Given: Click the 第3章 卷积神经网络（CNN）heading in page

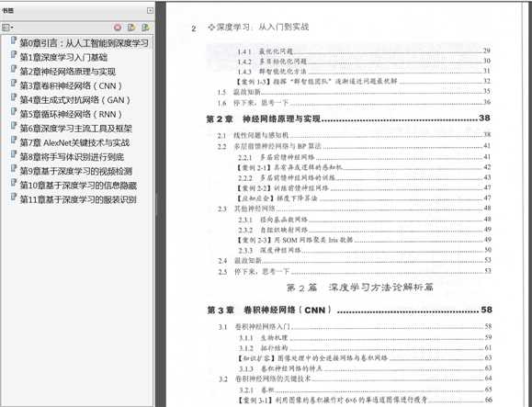Looking at the screenshot, I should (268, 310).
